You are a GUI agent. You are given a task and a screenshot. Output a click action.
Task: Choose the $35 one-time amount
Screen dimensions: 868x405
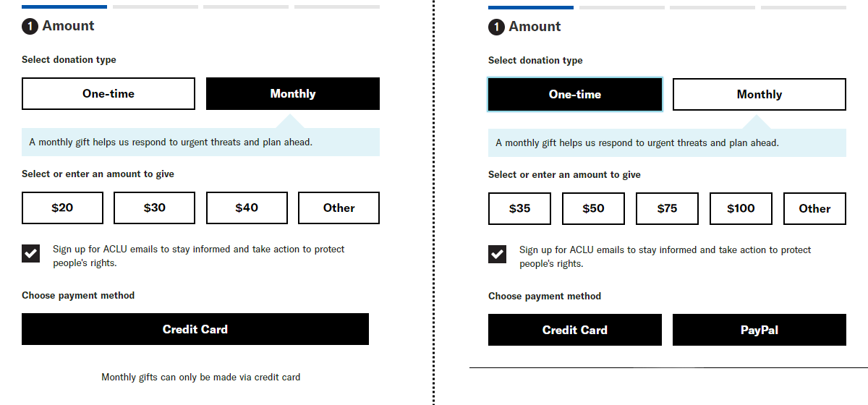click(x=519, y=209)
